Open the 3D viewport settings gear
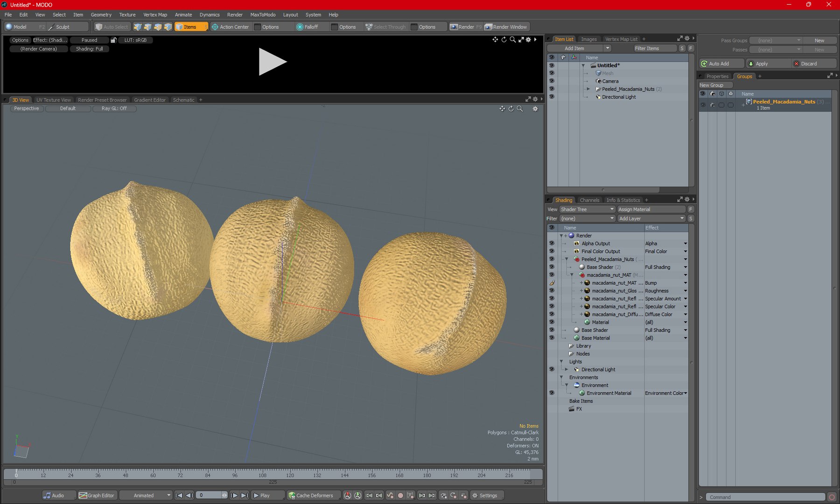The image size is (840, 504). click(x=535, y=109)
